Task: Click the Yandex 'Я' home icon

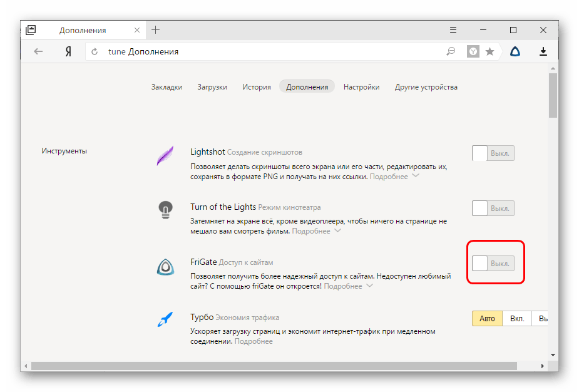Action: coord(68,51)
